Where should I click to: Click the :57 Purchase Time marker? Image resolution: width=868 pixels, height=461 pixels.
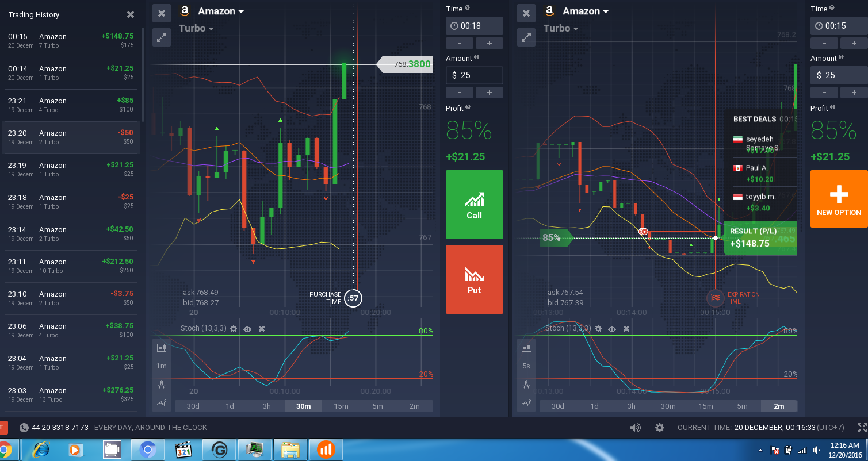tap(353, 298)
